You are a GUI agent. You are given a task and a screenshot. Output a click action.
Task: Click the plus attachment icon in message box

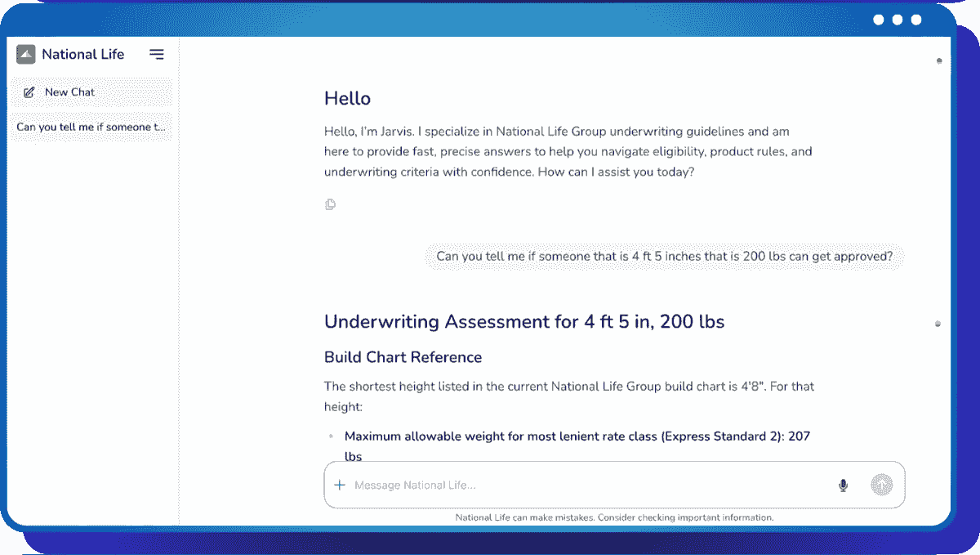[340, 485]
